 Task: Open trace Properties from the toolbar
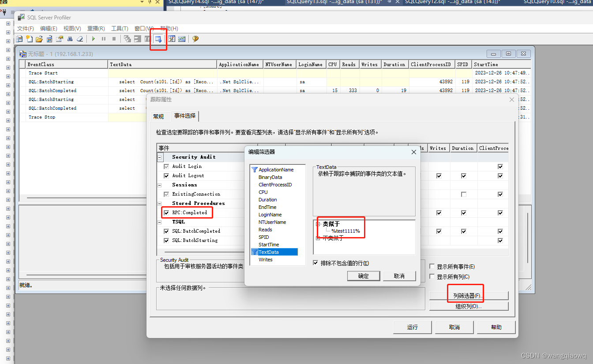(x=60, y=39)
